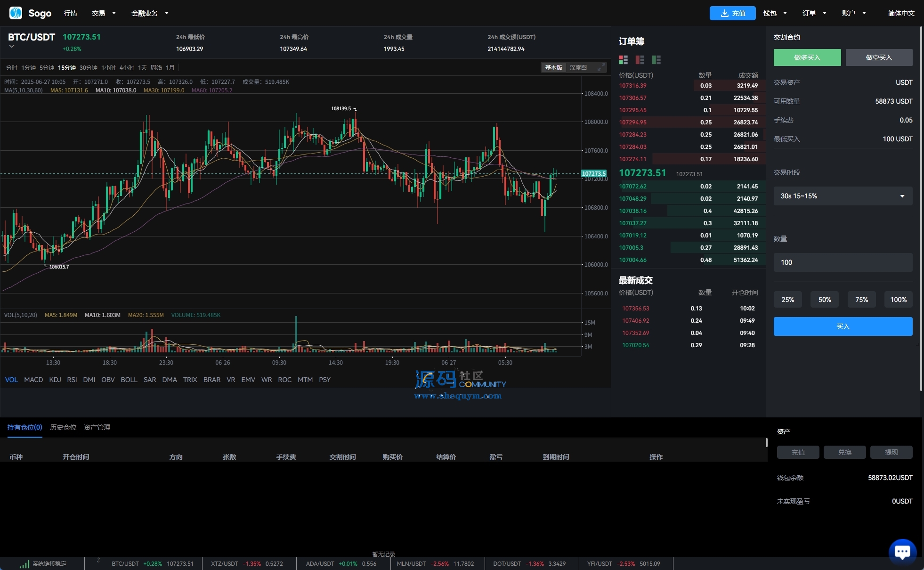Show sell-orders-only order book view
This screenshot has width=924, height=570.
click(x=640, y=60)
